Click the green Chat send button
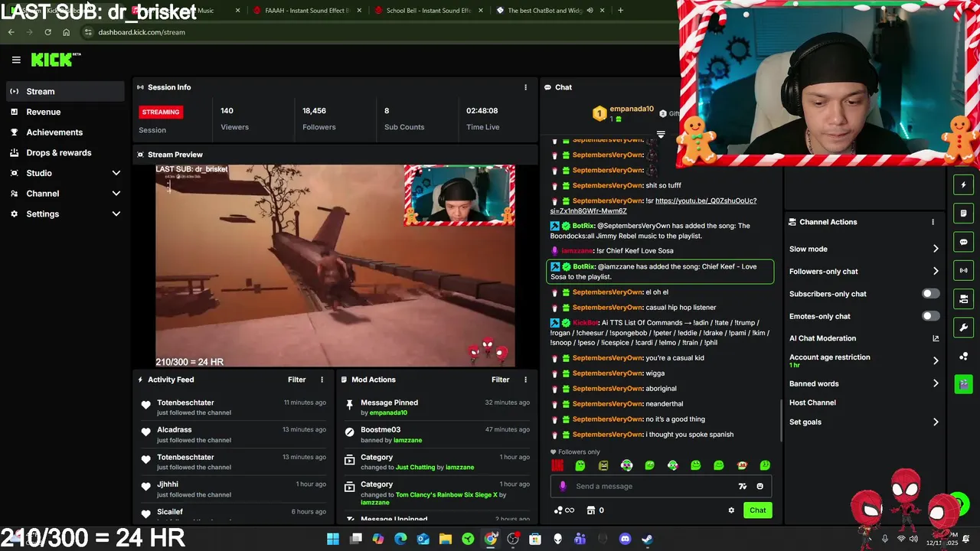Image resolution: width=980 pixels, height=551 pixels. (757, 510)
